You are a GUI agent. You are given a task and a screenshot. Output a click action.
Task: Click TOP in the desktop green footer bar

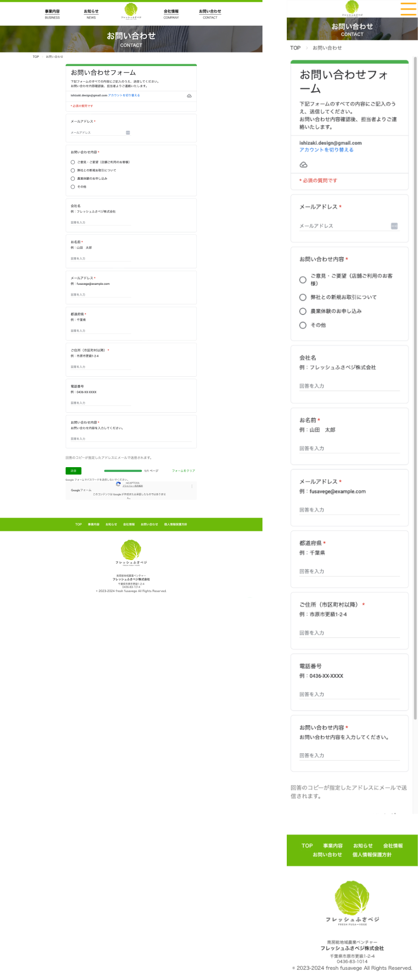[78, 525]
